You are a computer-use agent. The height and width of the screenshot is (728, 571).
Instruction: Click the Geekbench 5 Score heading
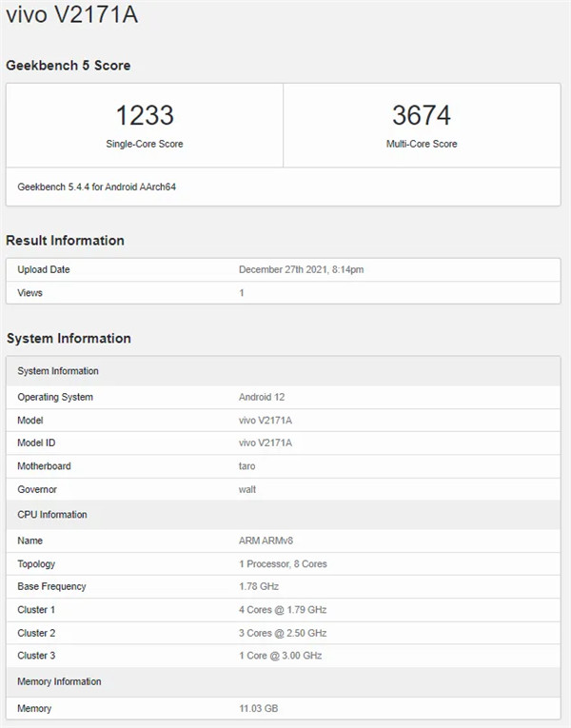click(x=69, y=66)
